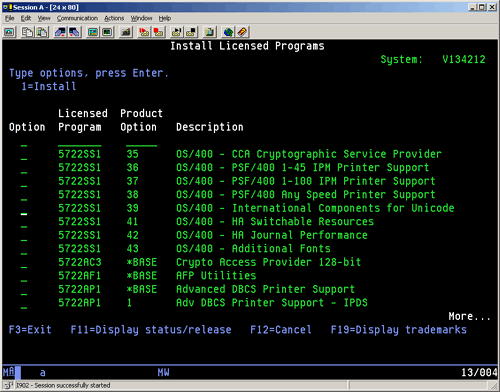Open the Edit menu
Screen dimensions: 500x392
(x=26, y=18)
